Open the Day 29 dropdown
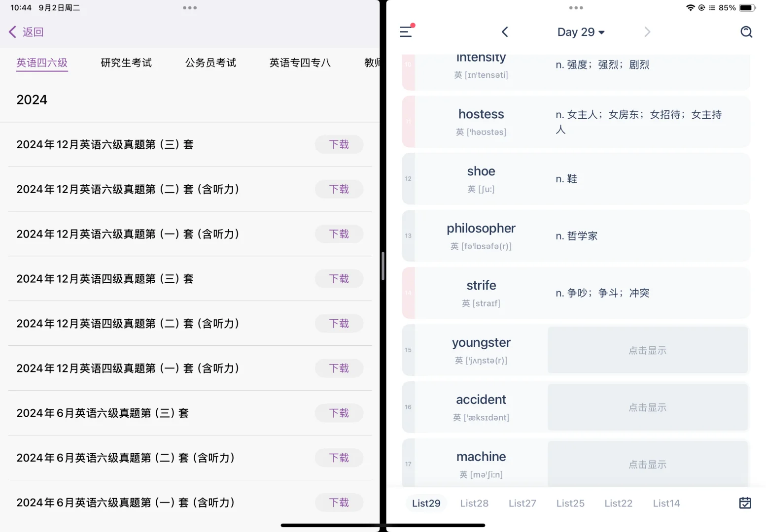 [x=581, y=32]
